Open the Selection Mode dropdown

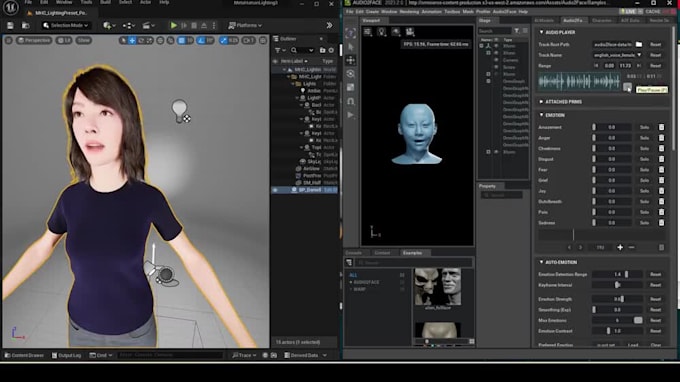[x=66, y=26]
